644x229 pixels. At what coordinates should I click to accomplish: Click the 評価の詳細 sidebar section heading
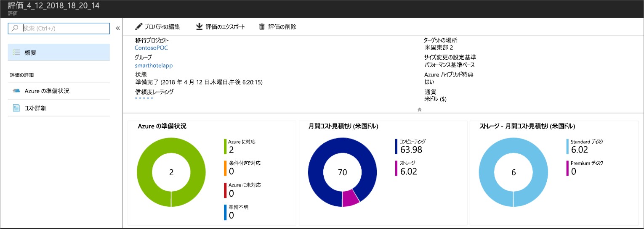tap(22, 75)
